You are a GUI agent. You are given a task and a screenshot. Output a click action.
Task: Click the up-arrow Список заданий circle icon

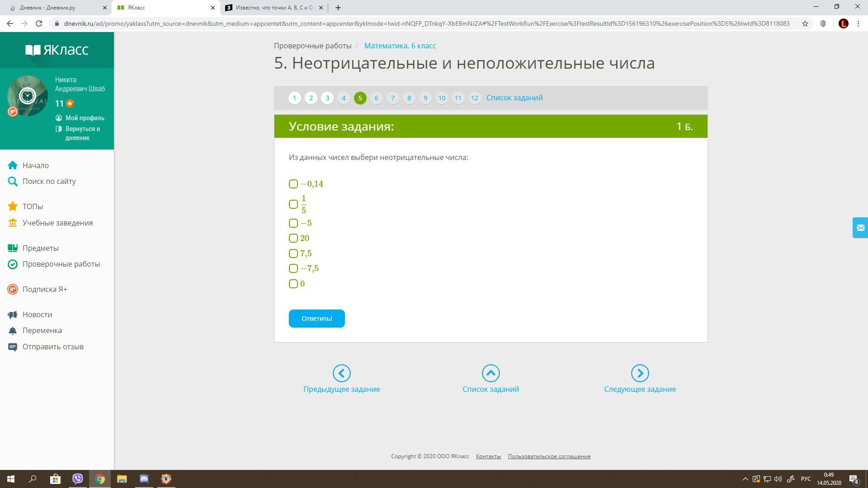click(x=491, y=373)
